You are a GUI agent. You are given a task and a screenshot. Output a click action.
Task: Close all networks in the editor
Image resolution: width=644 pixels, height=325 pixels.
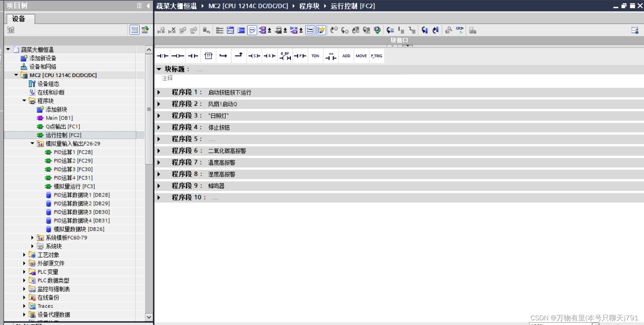(241, 30)
